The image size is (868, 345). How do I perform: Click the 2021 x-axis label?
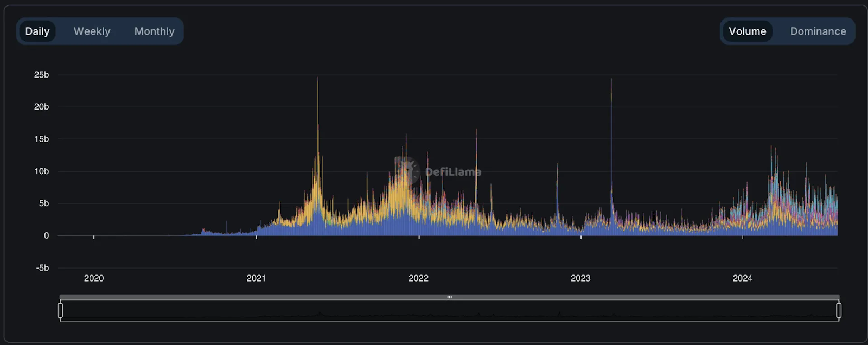pos(256,278)
